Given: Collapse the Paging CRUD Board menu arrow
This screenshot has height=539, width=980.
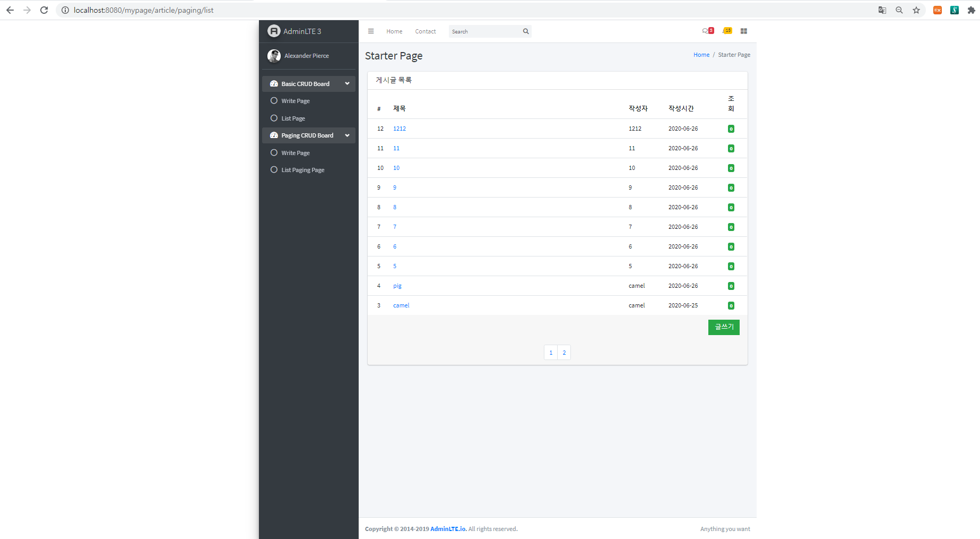Looking at the screenshot, I should tap(347, 135).
